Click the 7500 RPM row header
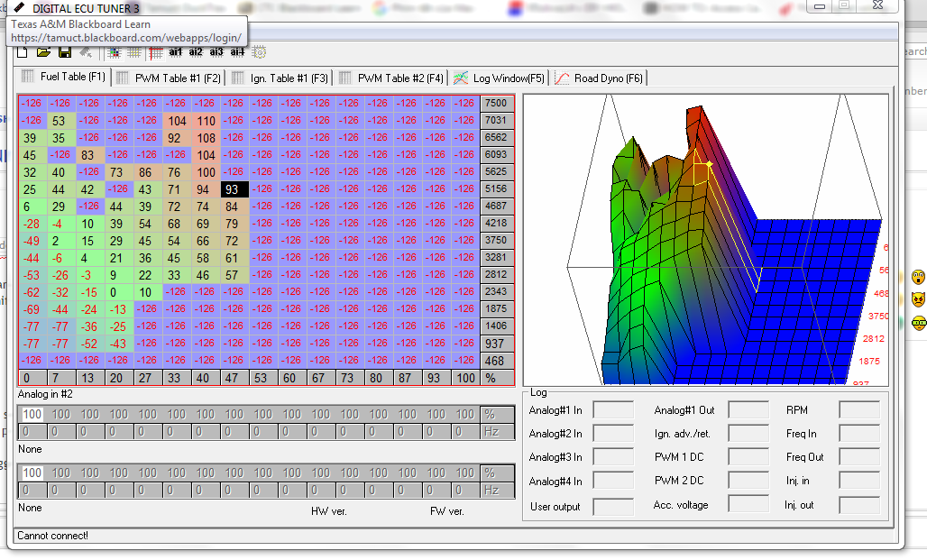Image resolution: width=927 pixels, height=560 pixels. tap(495, 104)
